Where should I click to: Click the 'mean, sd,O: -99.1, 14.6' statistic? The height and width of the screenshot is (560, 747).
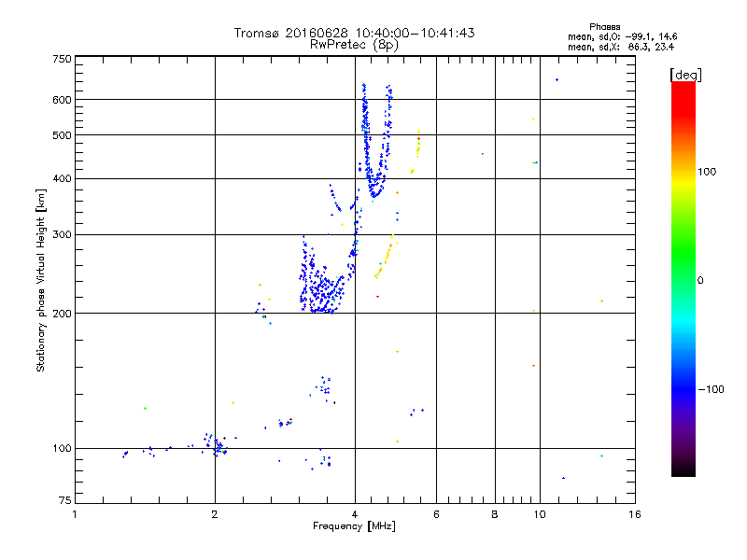[x=622, y=36]
